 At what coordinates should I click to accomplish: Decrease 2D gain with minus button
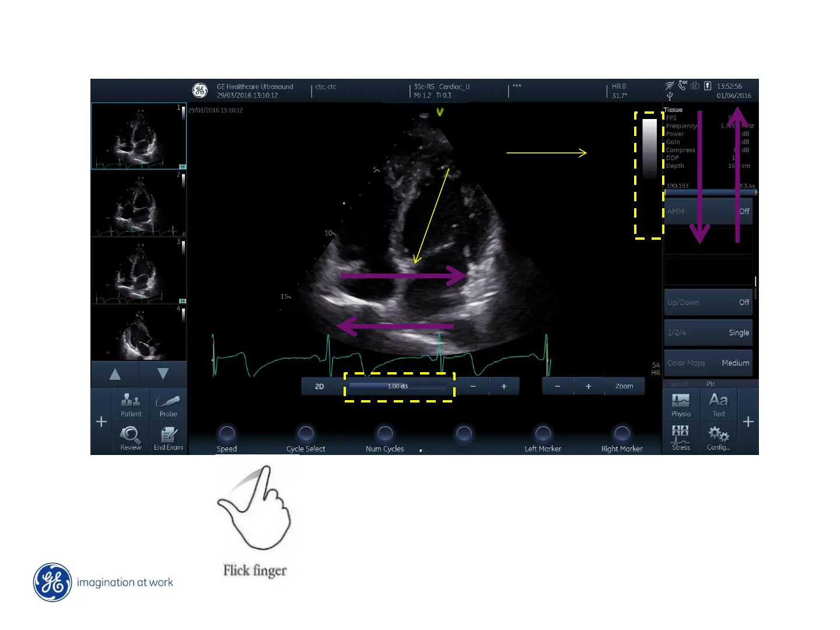pyautogui.click(x=473, y=386)
